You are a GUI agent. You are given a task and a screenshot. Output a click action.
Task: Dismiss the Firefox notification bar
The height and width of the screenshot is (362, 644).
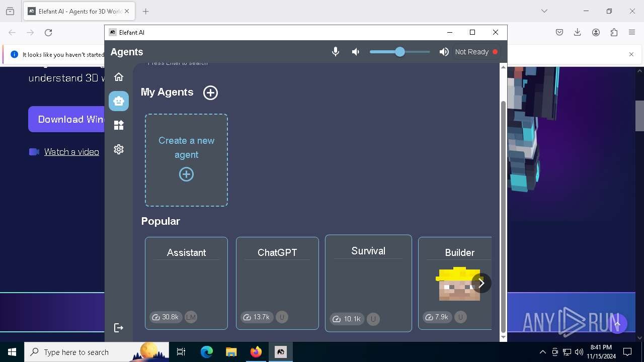[631, 54]
